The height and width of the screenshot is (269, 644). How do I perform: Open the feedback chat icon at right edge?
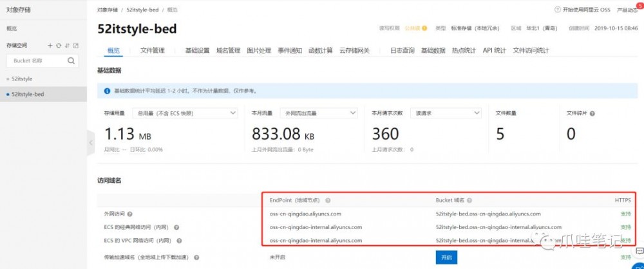(639, 251)
